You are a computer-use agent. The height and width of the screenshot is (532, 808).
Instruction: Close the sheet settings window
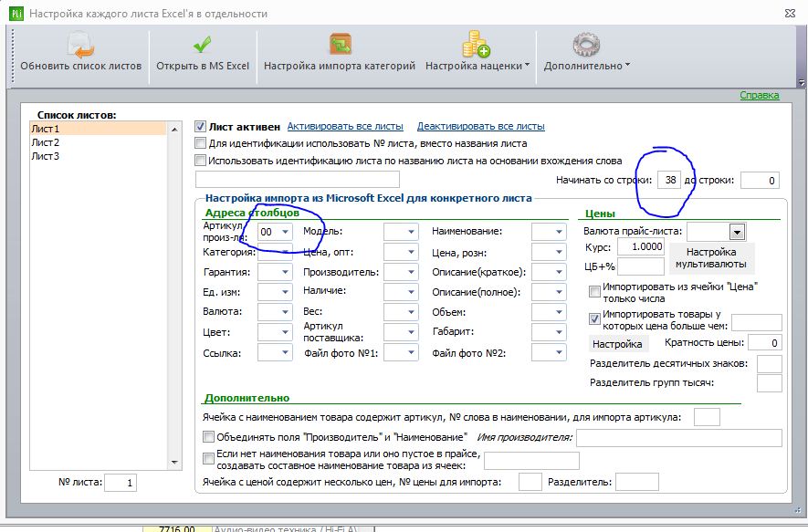point(790,14)
